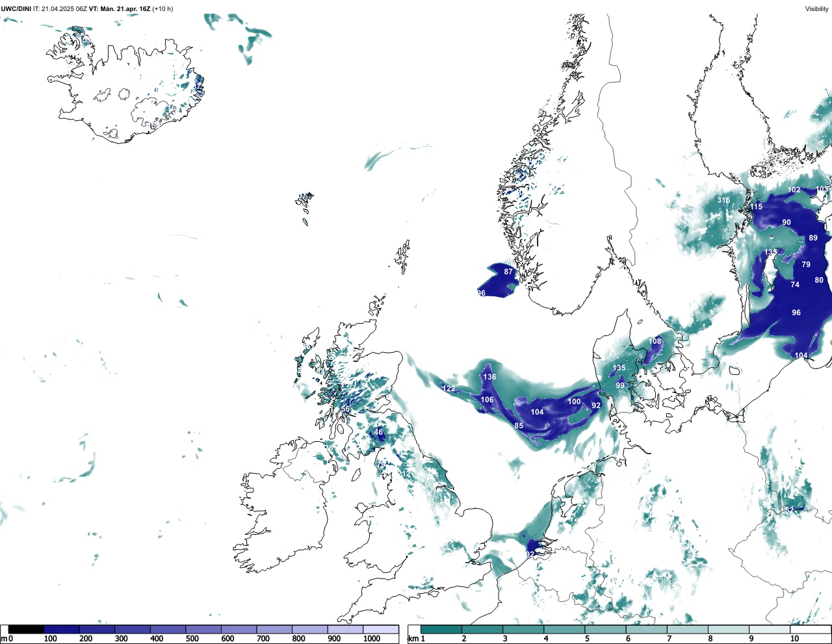Click the '1000' metre legend tick label
832x644 pixels.
point(372,639)
